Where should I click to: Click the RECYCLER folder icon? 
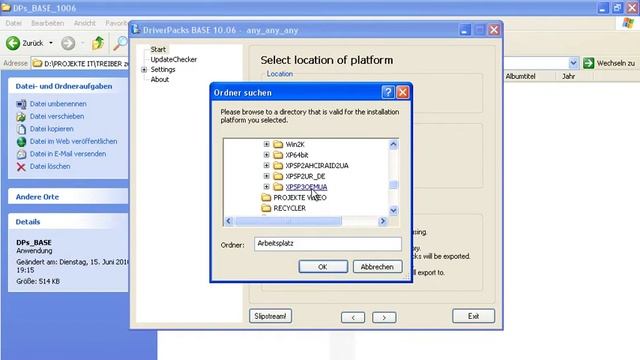(266, 208)
